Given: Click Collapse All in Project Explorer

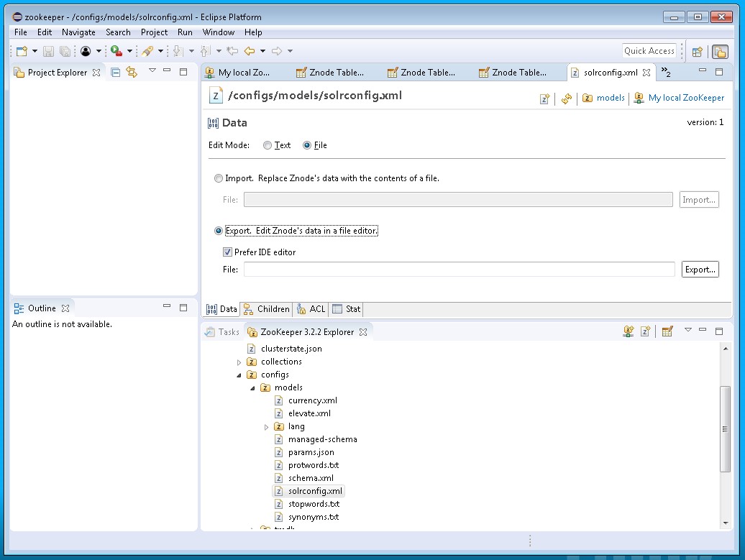Looking at the screenshot, I should [x=116, y=72].
